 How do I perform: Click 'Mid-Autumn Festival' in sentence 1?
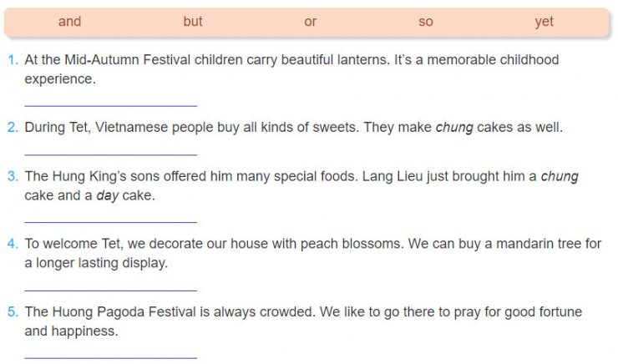coord(127,60)
